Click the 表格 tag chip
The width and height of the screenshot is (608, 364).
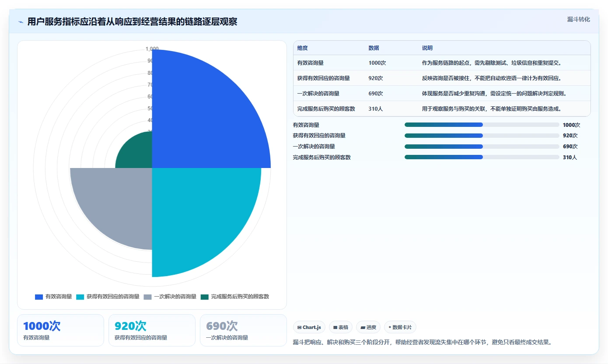[341, 327]
